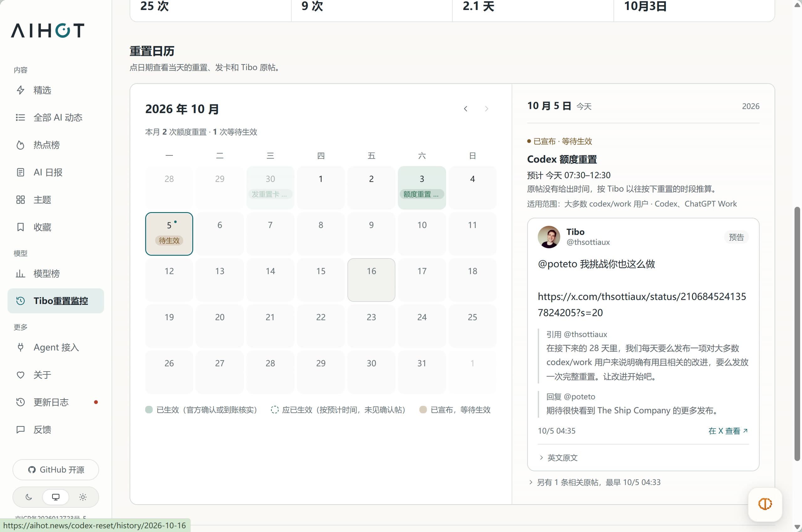Viewport: 802px width, 532px height.
Task: Click 已生效 legend color dot
Action: (x=148, y=409)
